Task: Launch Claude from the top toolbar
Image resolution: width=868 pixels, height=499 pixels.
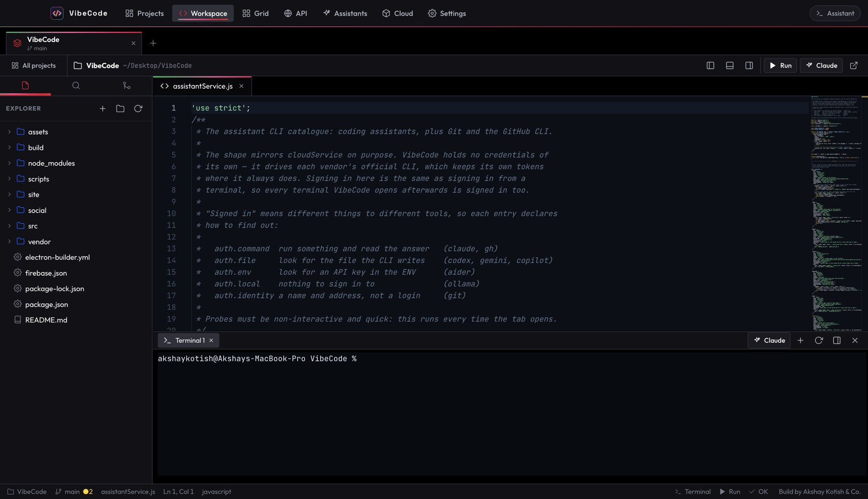Action: click(x=821, y=66)
